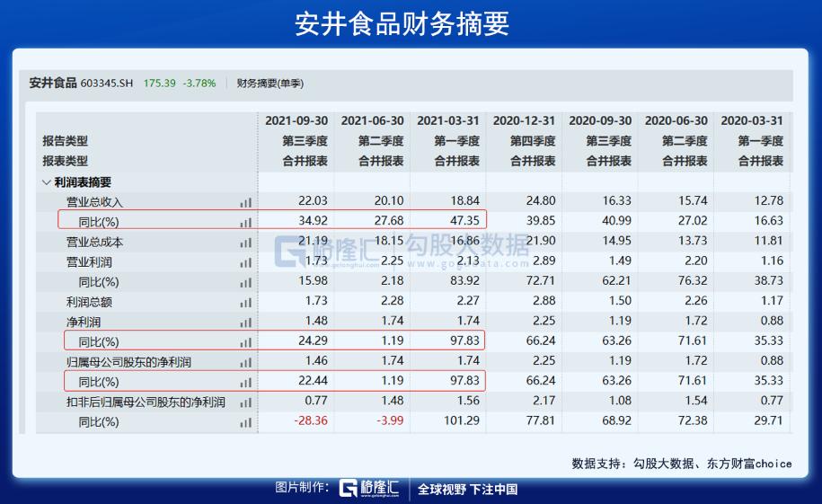Viewport: 822px width, 504px height.
Task: Click 净利润 growth value 24.29
Action: [x=313, y=340]
